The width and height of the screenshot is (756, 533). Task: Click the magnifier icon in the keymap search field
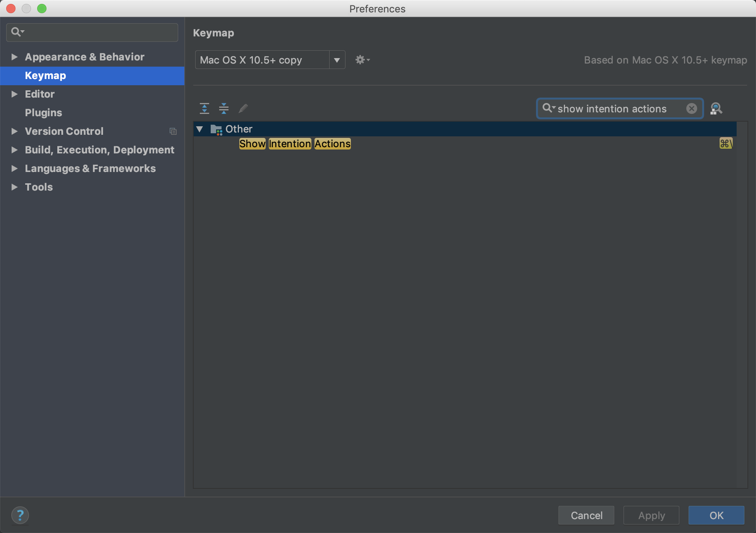(x=548, y=108)
